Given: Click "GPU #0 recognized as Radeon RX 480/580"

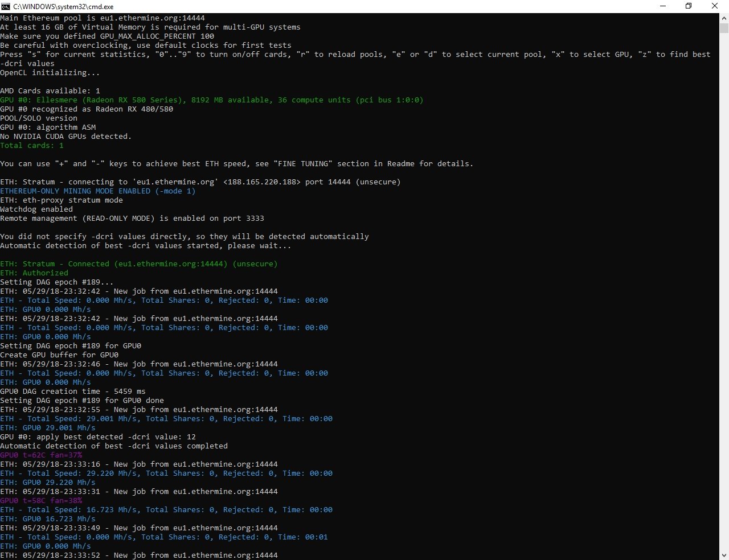Looking at the screenshot, I should (87, 109).
